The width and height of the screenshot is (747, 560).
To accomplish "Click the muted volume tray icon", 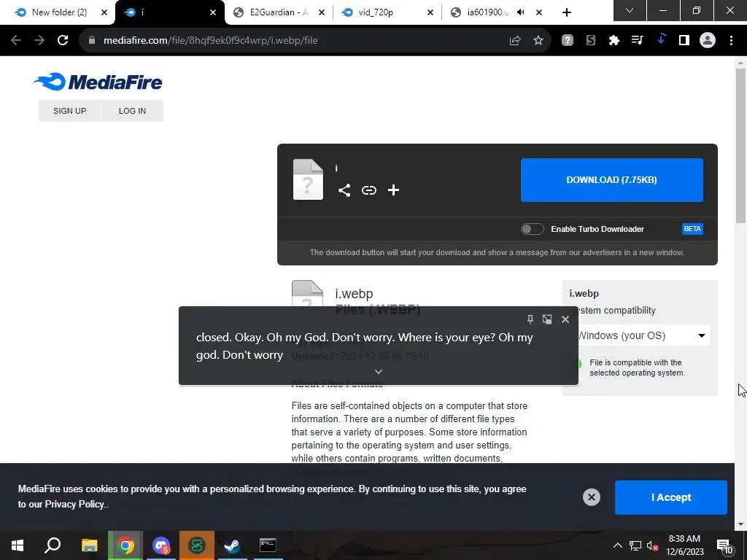I will pos(653,545).
